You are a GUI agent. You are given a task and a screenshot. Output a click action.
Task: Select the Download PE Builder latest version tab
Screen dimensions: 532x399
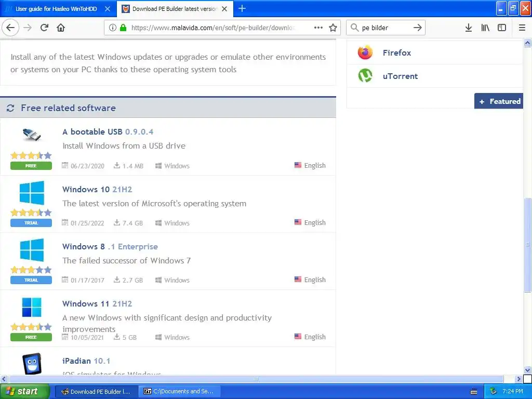(x=175, y=9)
